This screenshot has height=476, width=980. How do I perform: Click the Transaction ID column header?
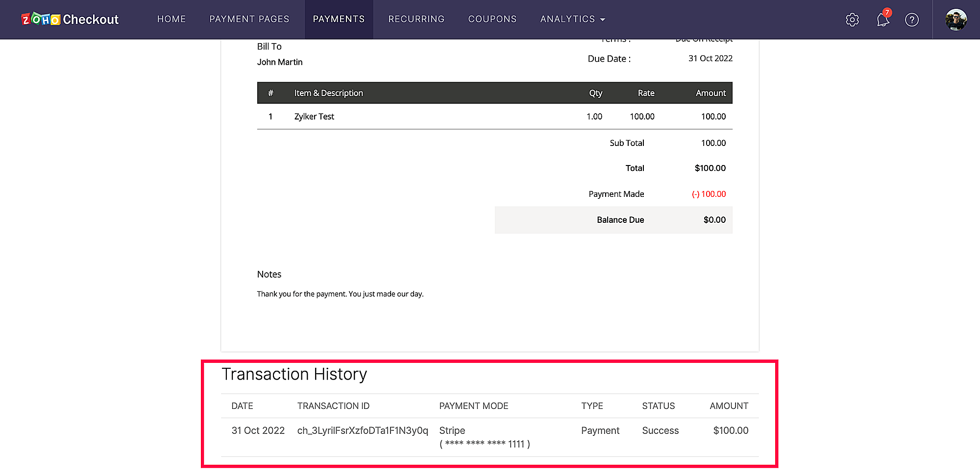tap(333, 406)
